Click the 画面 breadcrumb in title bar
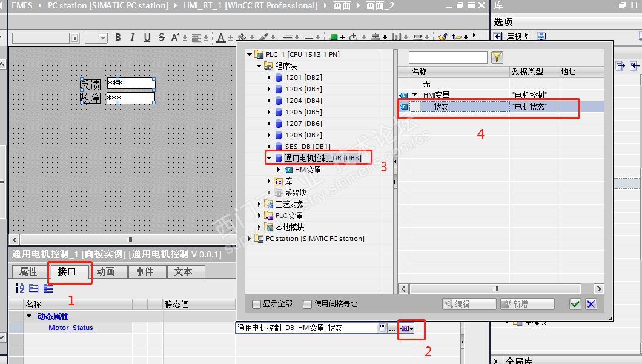The image size is (642, 364). (342, 5)
